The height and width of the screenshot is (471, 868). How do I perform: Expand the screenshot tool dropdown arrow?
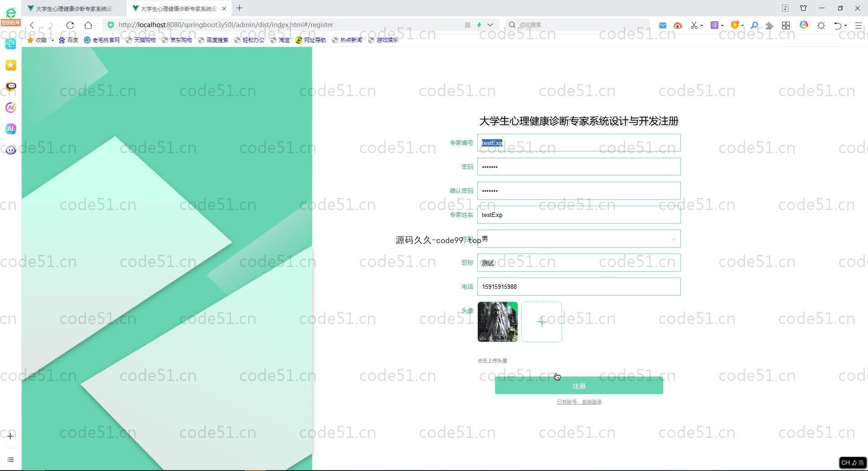click(702, 25)
